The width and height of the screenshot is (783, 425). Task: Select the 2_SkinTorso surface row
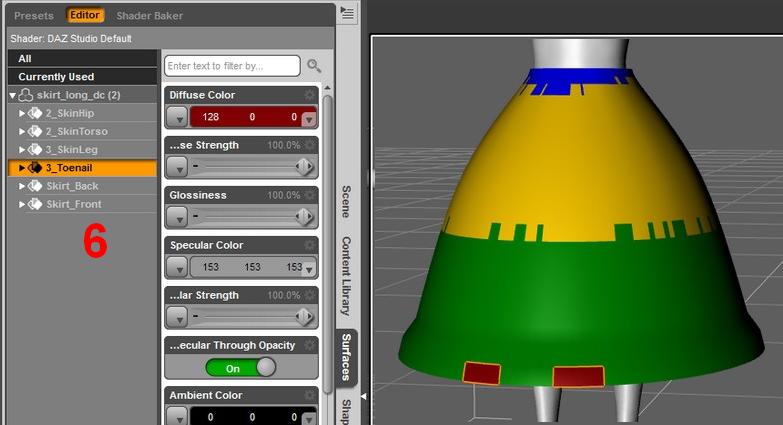(x=82, y=131)
